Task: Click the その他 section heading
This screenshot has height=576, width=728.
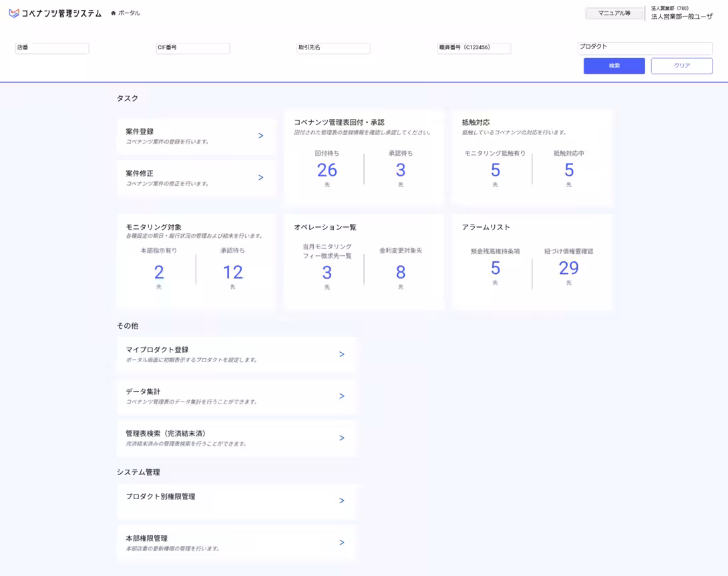Action: tap(127, 325)
